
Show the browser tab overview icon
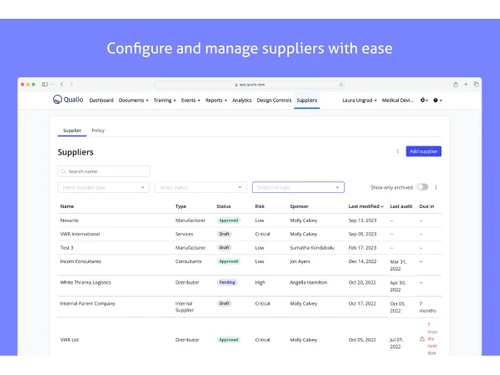[476, 84]
